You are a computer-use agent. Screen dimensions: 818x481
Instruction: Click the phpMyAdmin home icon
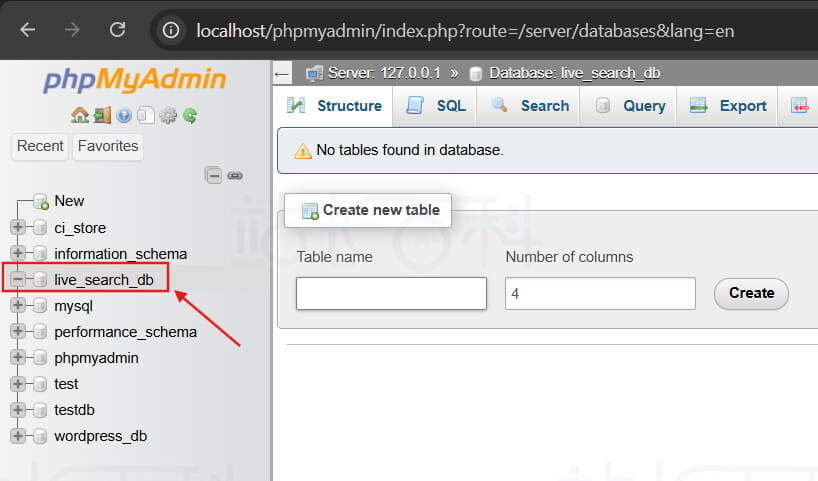tap(79, 115)
